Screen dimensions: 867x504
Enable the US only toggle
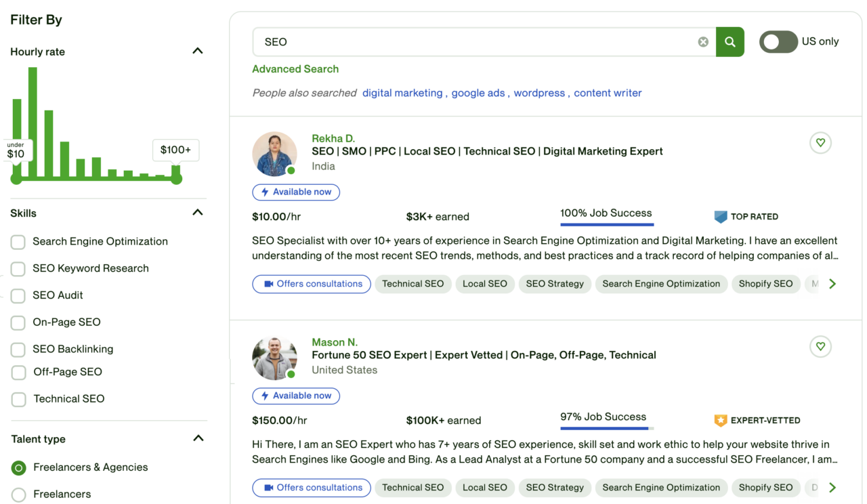pyautogui.click(x=778, y=42)
